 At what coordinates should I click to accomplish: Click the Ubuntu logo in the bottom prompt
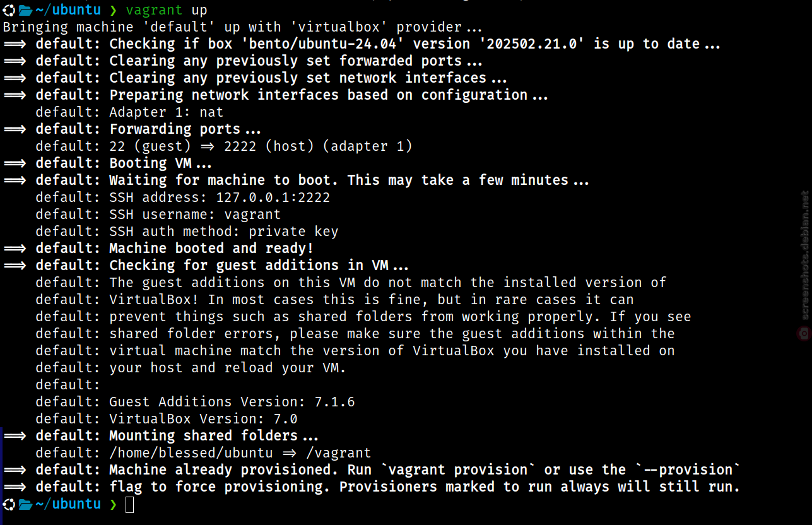click(9, 504)
